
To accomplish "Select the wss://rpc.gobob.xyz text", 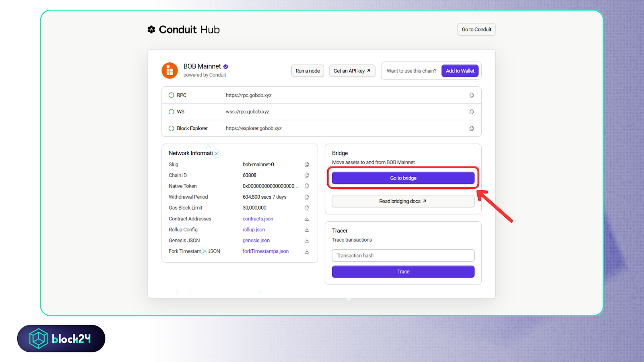I will (x=248, y=112).
